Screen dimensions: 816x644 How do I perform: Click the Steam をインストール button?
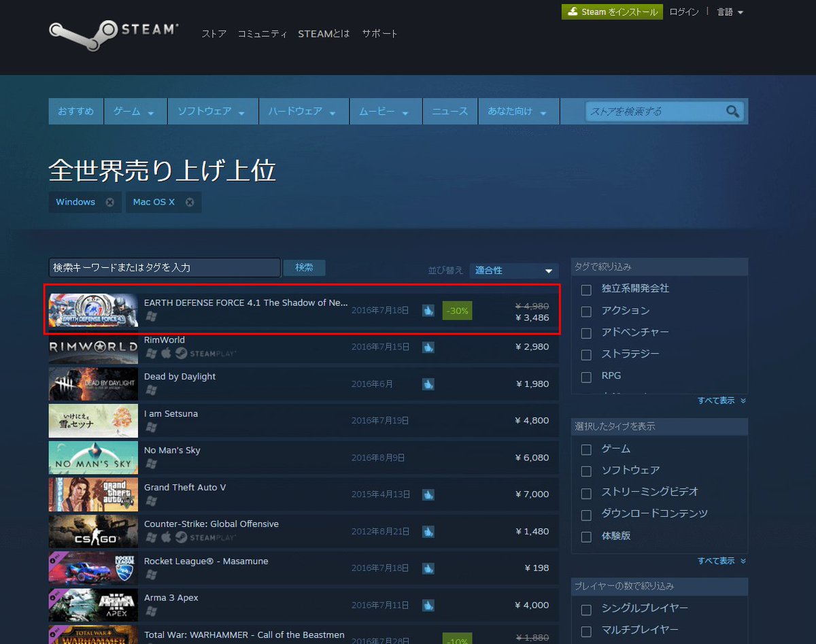612,12
